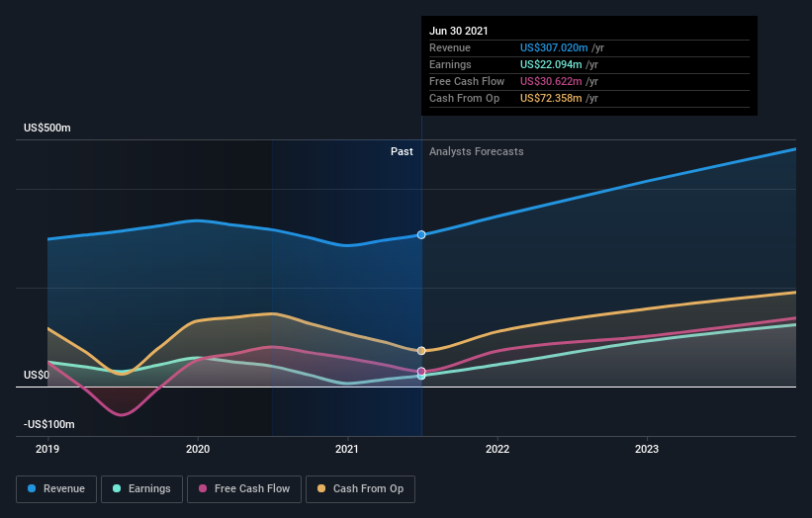Toggle the Free Cash Flow legend button
The image size is (812, 518).
(x=244, y=489)
